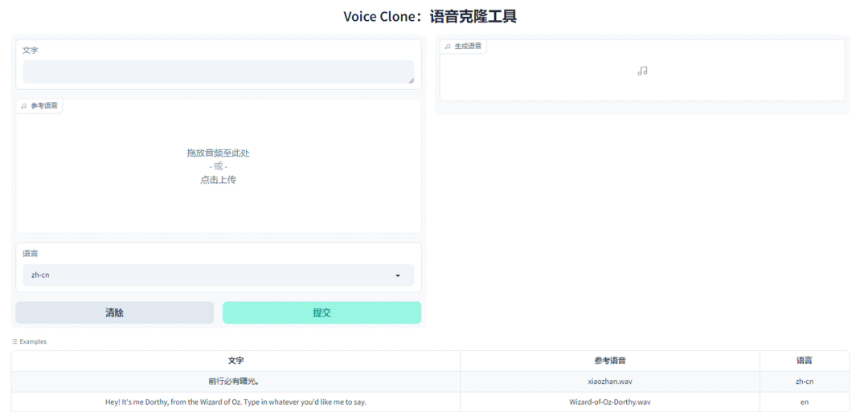The width and height of the screenshot is (868, 412).
Task: Click the resize handle of the 文字 textarea
Action: (x=411, y=80)
